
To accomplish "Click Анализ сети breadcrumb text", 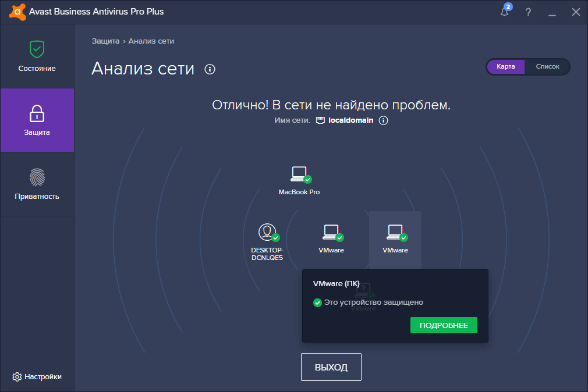I will pyautogui.click(x=151, y=41).
